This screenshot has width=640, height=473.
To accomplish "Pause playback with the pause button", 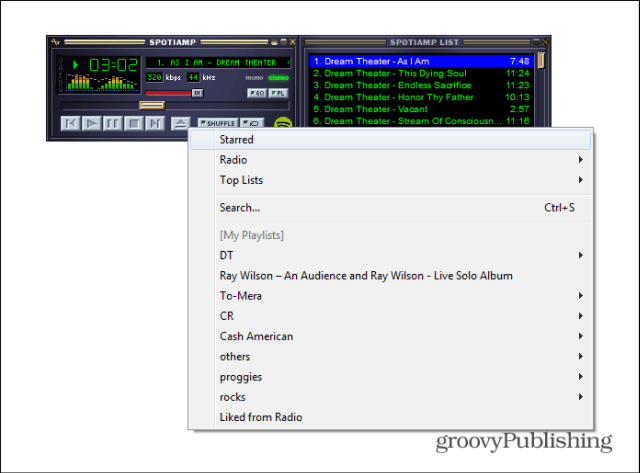I will tap(113, 123).
